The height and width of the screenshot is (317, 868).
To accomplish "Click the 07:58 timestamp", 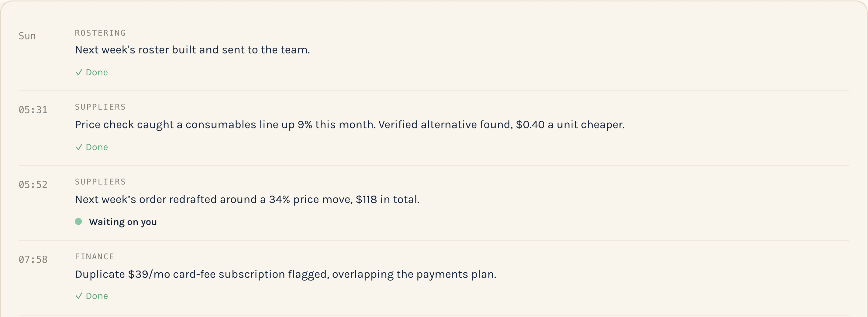I will (x=33, y=260).
